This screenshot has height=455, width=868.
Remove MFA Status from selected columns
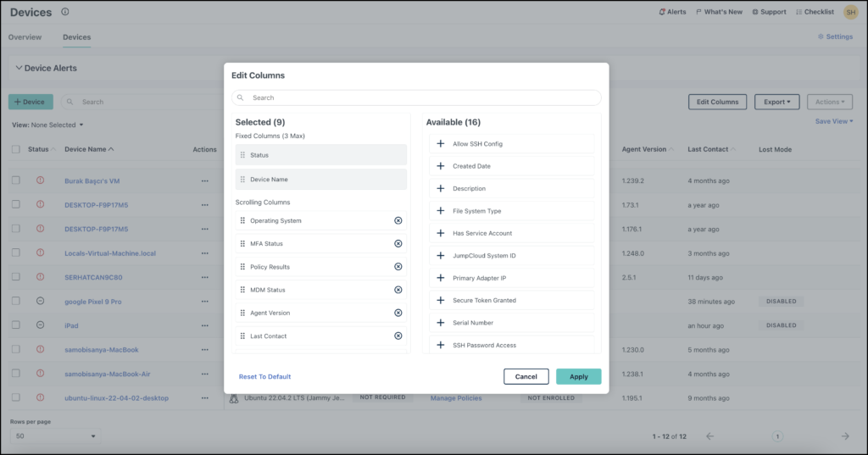click(x=398, y=244)
